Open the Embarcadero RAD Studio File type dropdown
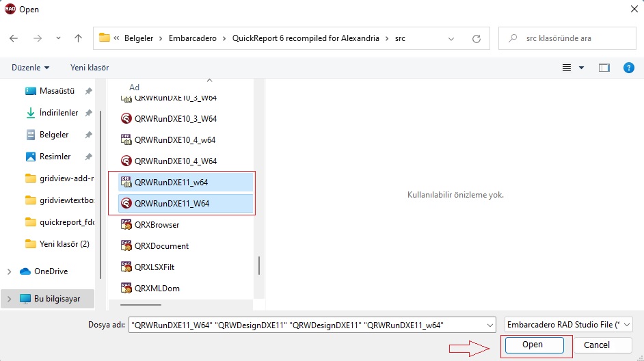The width and height of the screenshot is (644, 361). pos(568,325)
